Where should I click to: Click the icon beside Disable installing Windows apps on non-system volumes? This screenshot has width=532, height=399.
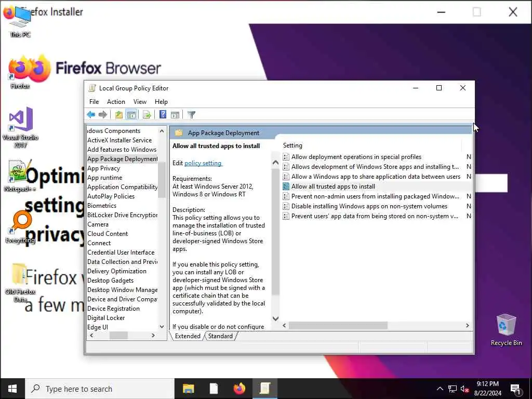286,206
